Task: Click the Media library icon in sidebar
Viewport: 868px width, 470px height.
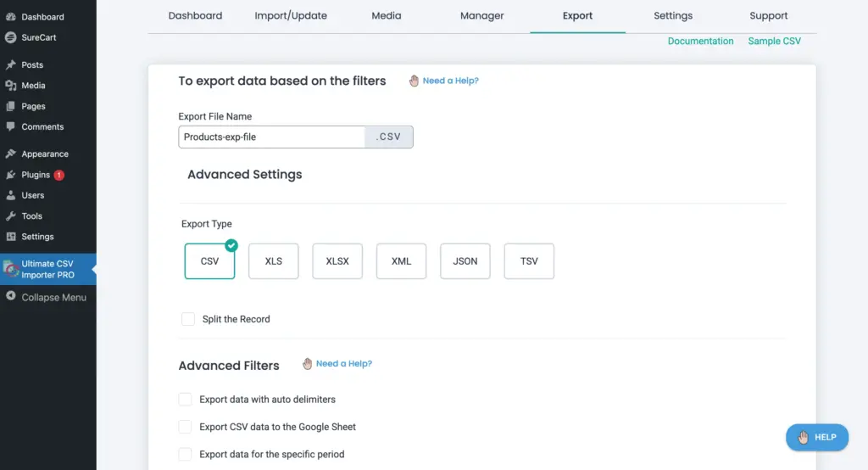Action: point(10,86)
